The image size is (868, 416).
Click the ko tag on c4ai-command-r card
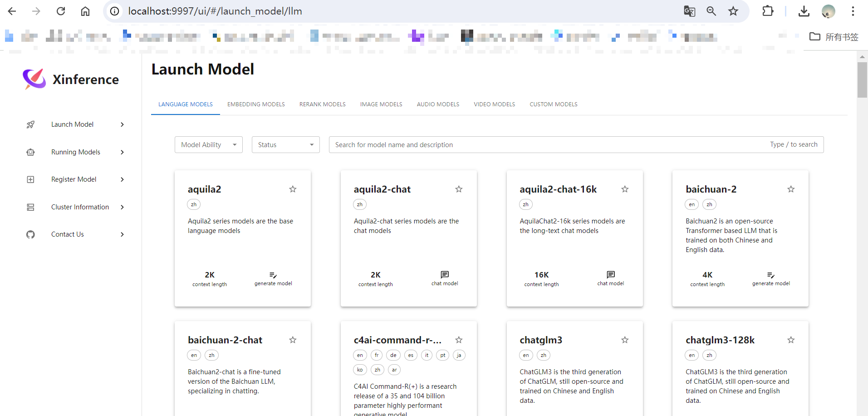pyautogui.click(x=360, y=370)
